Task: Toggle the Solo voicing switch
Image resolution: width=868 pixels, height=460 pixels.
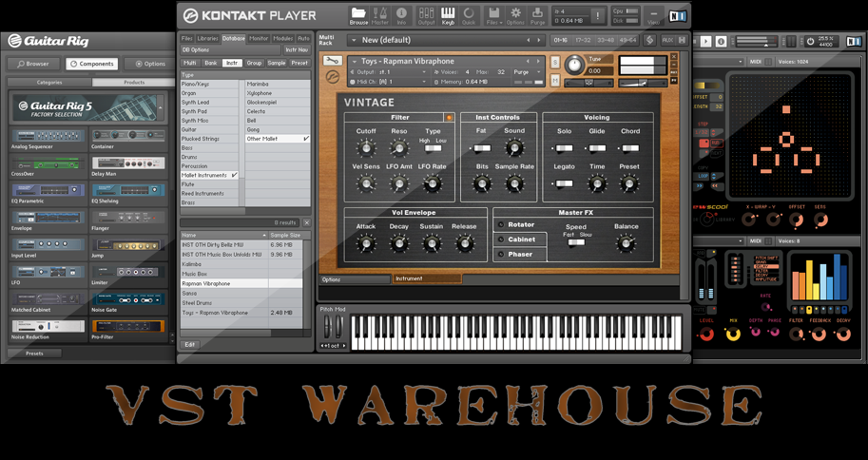Action: click(564, 148)
